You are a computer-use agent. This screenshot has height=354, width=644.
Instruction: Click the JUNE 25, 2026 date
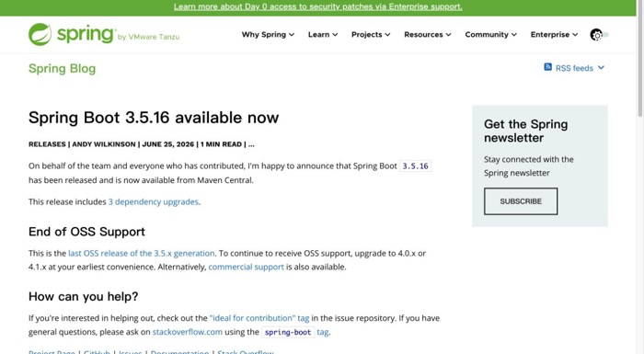[x=168, y=144]
